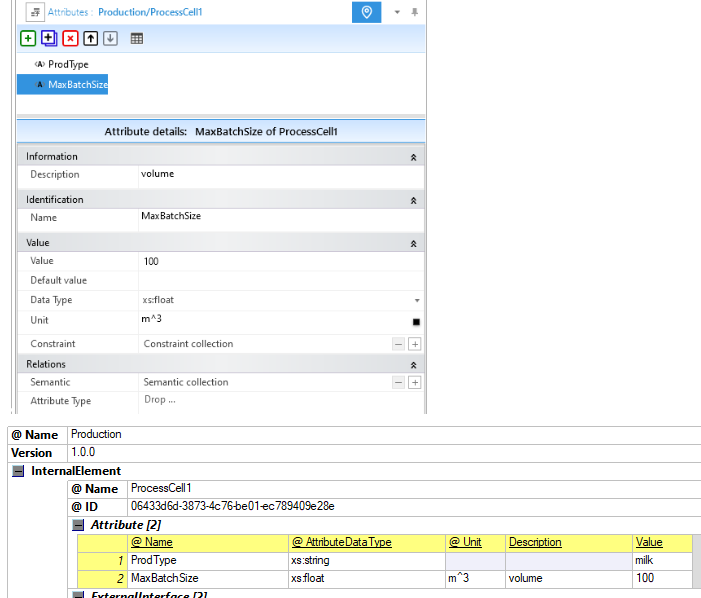Open the table view icon in the toolbar
The height and width of the screenshot is (598, 701).
(136, 38)
